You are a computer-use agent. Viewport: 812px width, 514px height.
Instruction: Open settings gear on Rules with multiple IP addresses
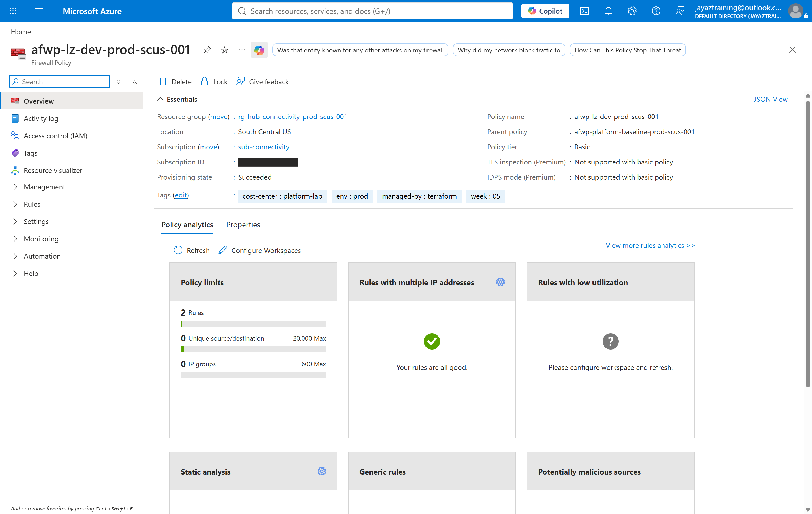pos(500,282)
